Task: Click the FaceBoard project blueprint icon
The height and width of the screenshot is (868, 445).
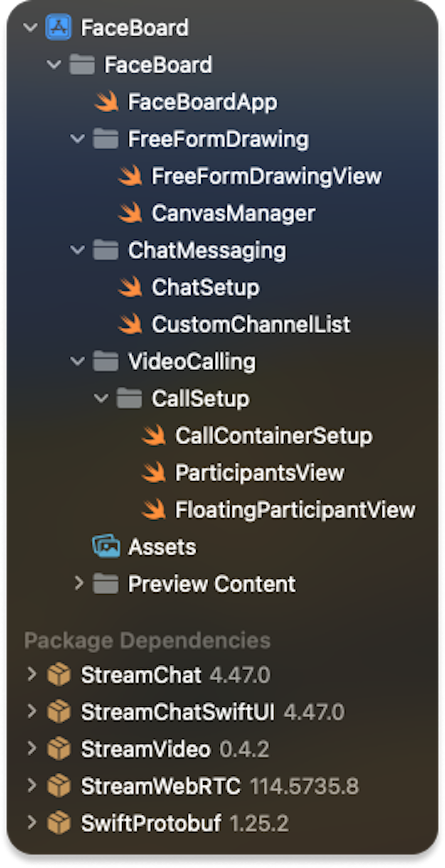Action: click(x=58, y=27)
